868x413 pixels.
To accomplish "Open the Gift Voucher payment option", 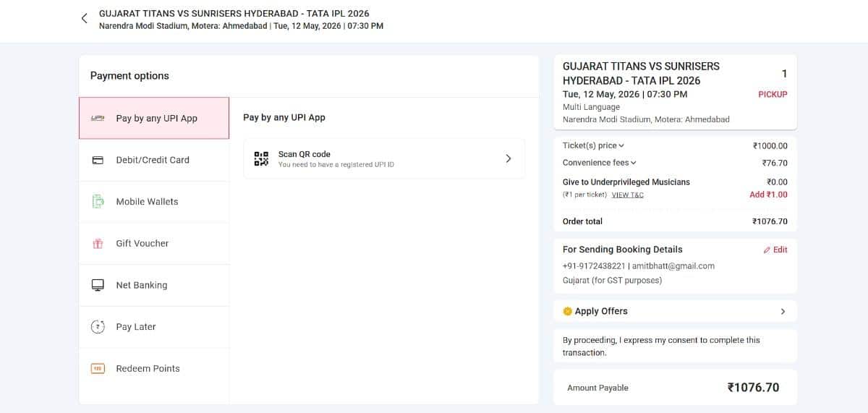I will pyautogui.click(x=154, y=244).
